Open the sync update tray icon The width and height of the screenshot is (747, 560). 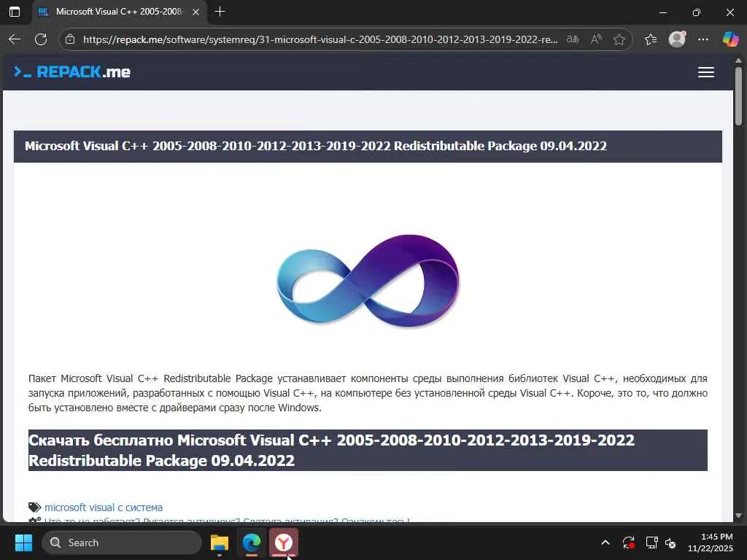(628, 542)
